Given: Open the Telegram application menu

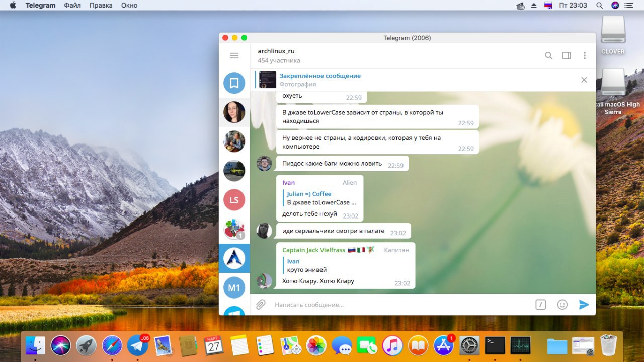Looking at the screenshot, I should point(41,5).
